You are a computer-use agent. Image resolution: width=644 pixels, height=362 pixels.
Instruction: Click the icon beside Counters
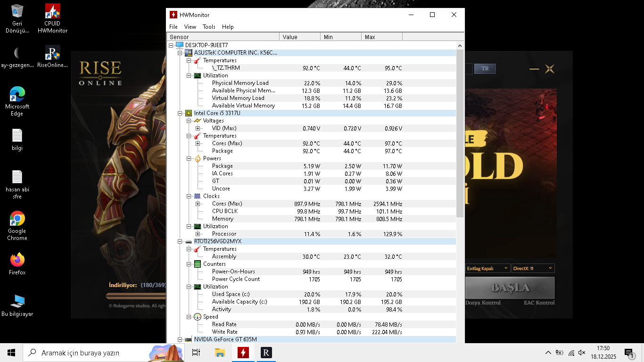[x=198, y=264]
